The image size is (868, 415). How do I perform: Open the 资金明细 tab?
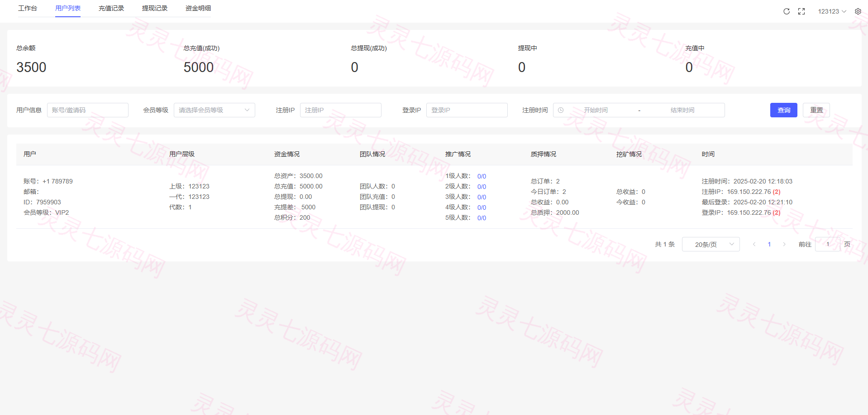pyautogui.click(x=198, y=8)
